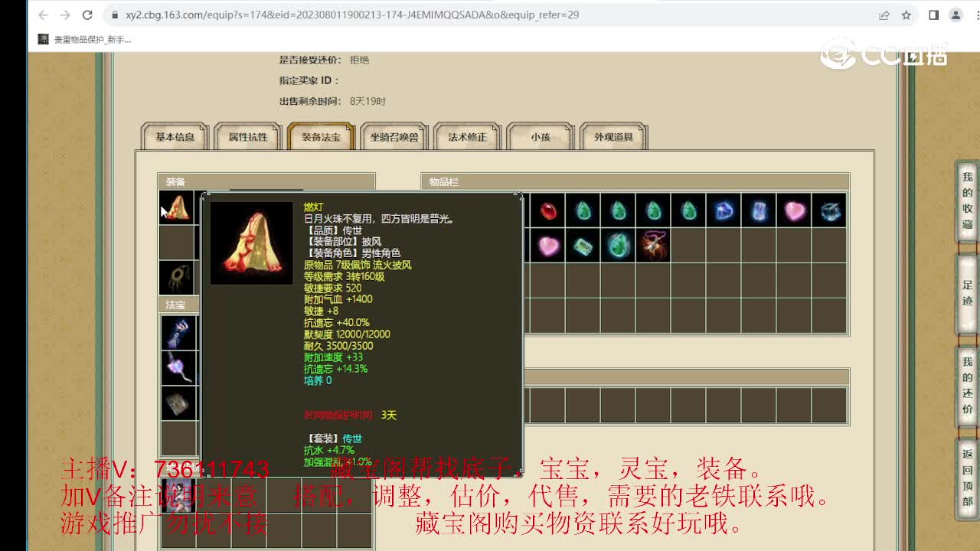This screenshot has width=980, height=551.
Task: Click the pink heart beside the green card
Action: [547, 246]
